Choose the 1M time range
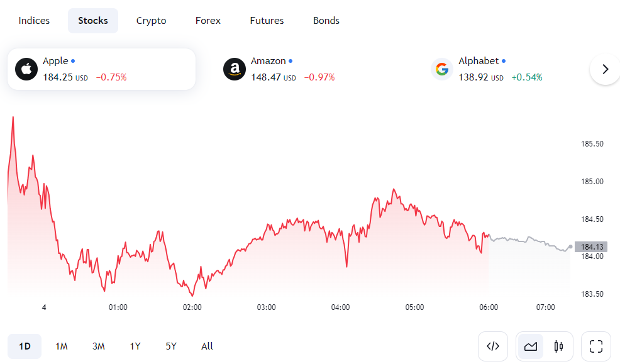Image resolution: width=620 pixels, height=364 pixels. 62,346
